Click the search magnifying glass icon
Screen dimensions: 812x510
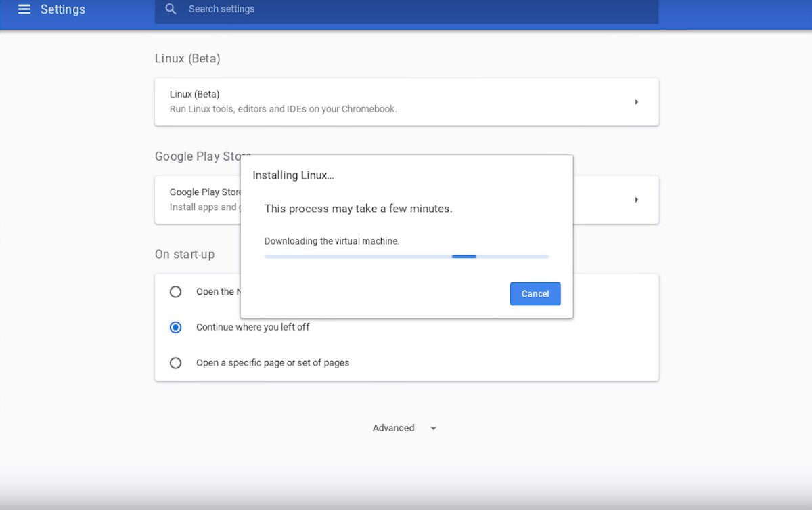click(x=171, y=9)
